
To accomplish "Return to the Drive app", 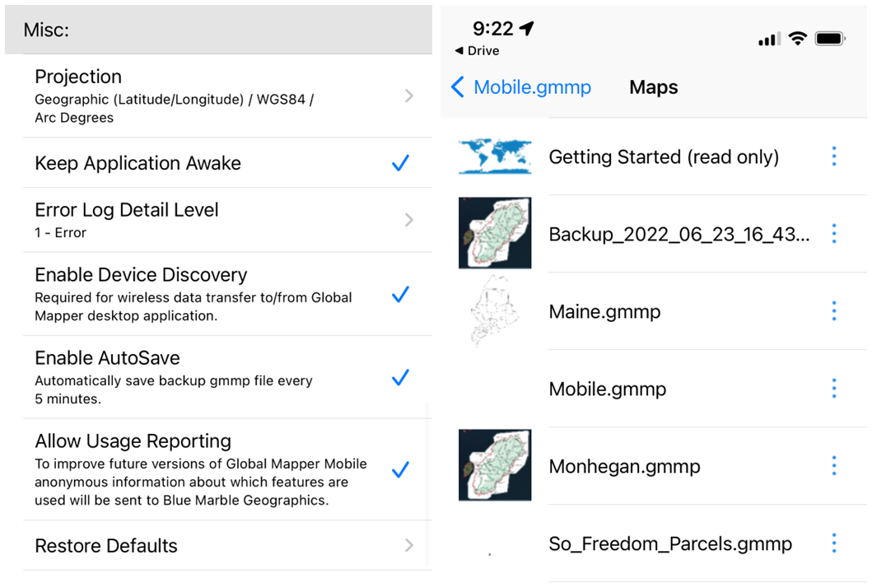I will (x=477, y=50).
